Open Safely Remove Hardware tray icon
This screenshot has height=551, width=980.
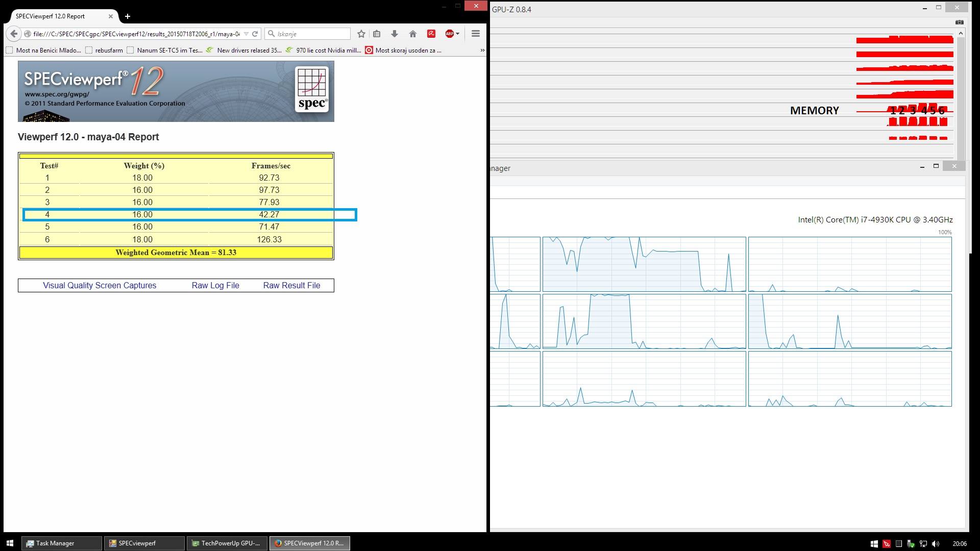click(x=911, y=544)
